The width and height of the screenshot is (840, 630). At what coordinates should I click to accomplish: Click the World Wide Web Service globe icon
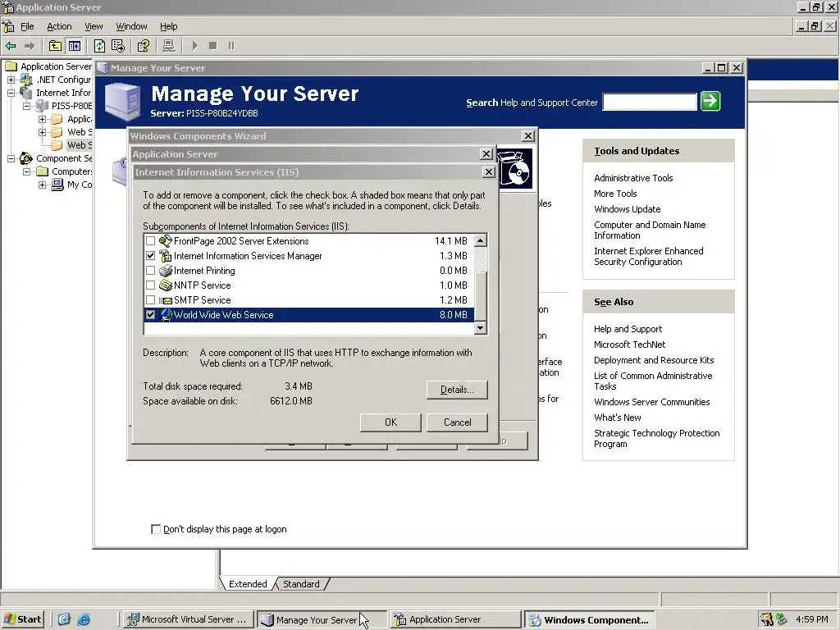click(x=166, y=315)
